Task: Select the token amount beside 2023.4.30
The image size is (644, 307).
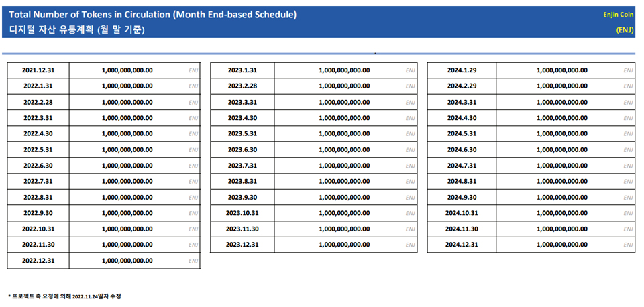Action: coord(344,117)
